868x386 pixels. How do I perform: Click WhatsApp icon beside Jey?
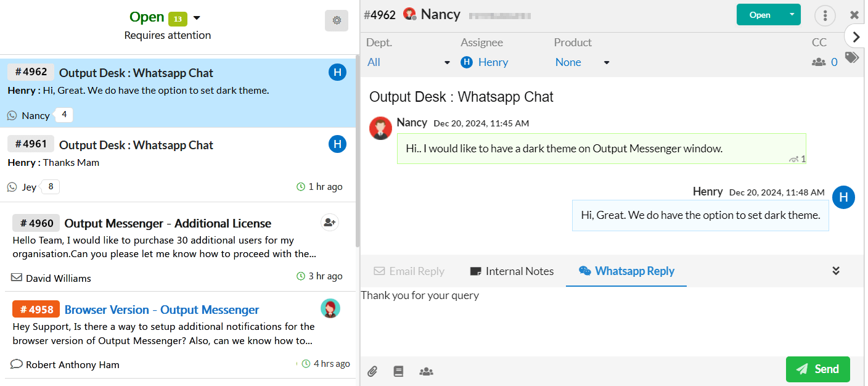point(12,187)
